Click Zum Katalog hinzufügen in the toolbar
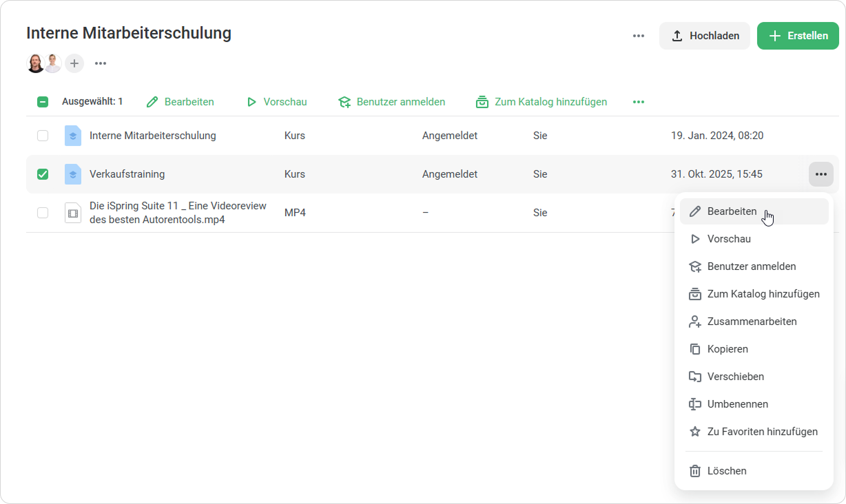The width and height of the screenshot is (846, 504). (541, 102)
